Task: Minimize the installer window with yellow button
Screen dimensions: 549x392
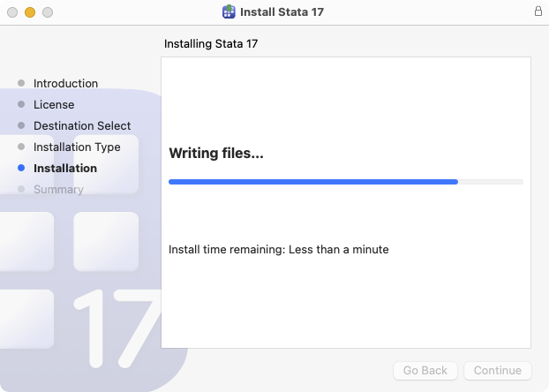Action: tap(29, 12)
